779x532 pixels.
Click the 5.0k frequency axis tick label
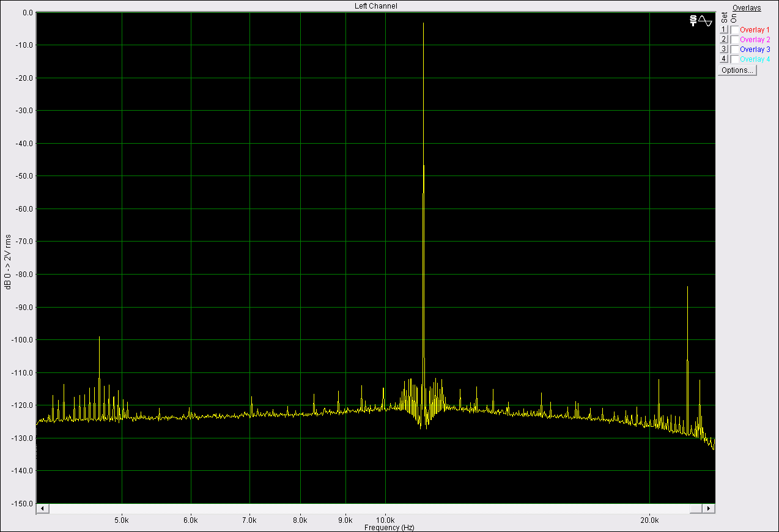(x=122, y=520)
